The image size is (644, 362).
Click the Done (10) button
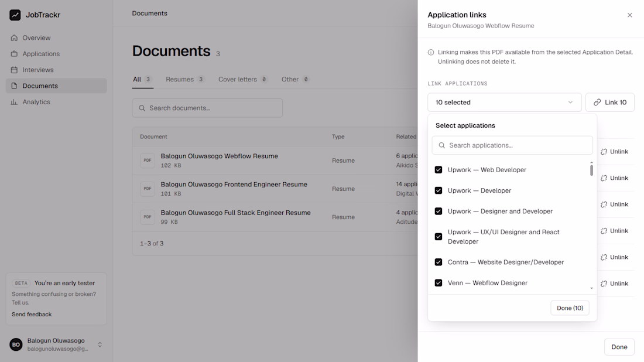click(x=570, y=308)
